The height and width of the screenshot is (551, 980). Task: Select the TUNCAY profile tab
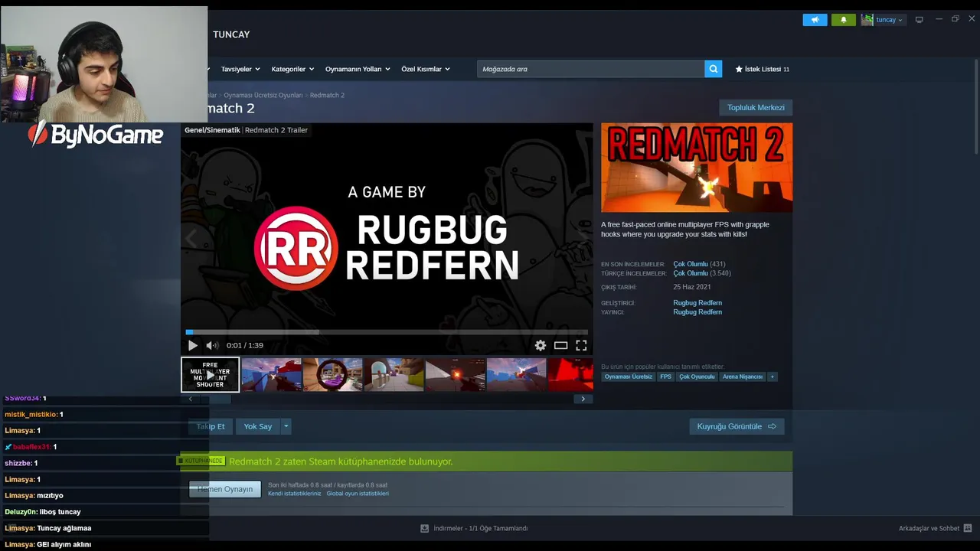pos(231,34)
